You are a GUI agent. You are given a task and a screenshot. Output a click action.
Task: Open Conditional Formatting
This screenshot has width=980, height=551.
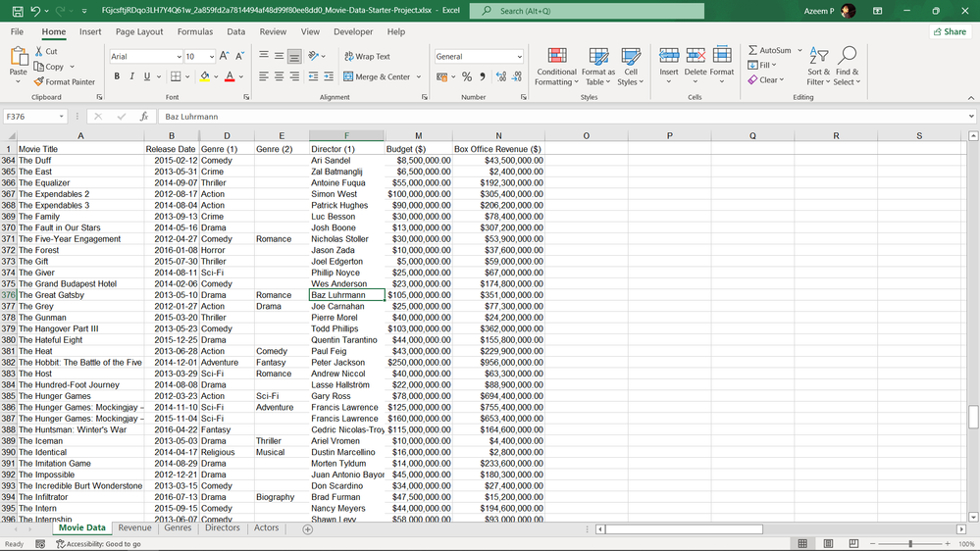pos(556,67)
